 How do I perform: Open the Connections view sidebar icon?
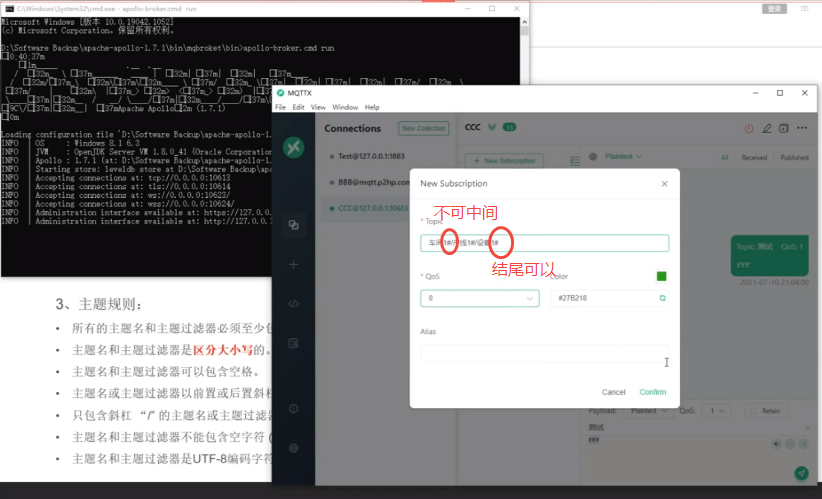tap(294, 225)
